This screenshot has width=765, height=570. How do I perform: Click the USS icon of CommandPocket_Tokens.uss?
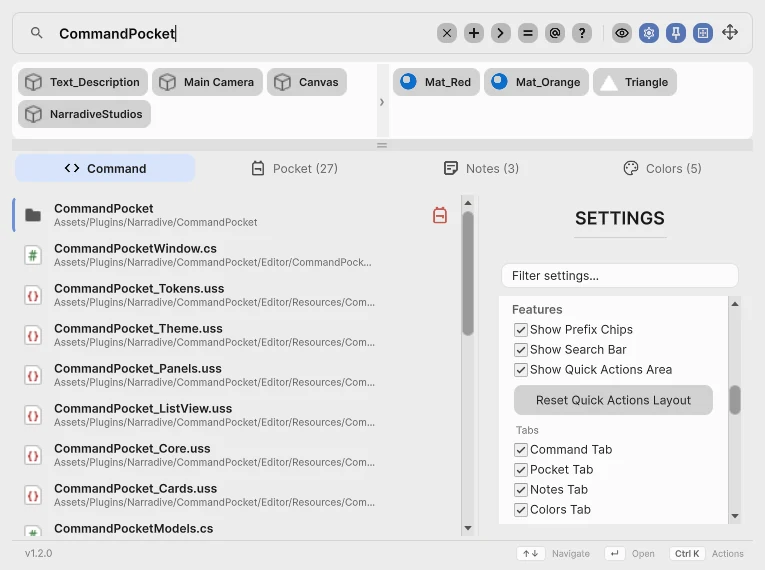[33, 295]
